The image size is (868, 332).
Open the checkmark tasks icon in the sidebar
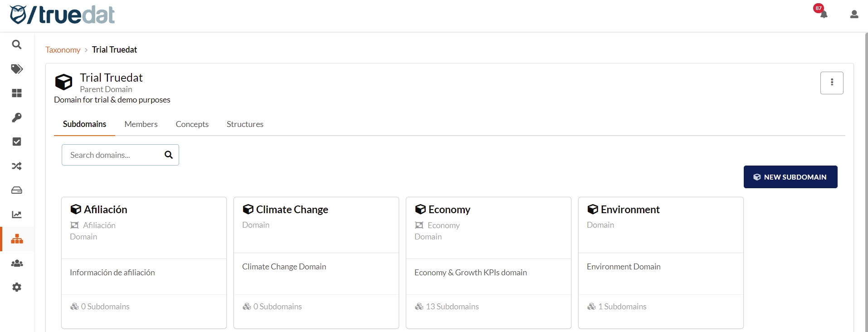[17, 142]
